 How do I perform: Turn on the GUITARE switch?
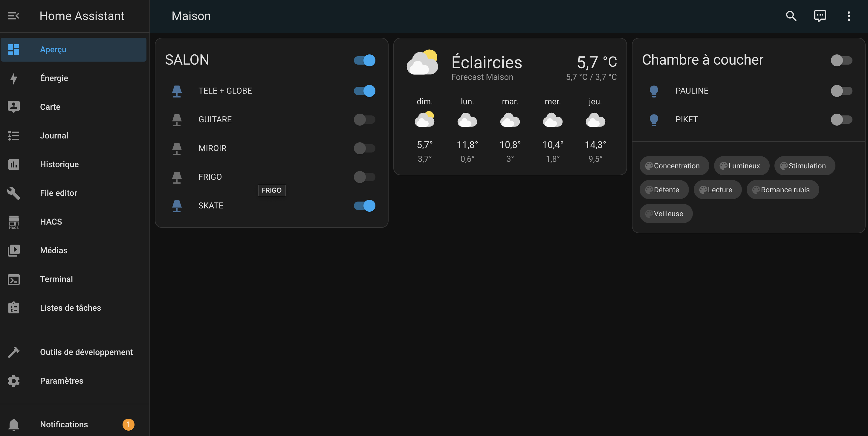[365, 119]
